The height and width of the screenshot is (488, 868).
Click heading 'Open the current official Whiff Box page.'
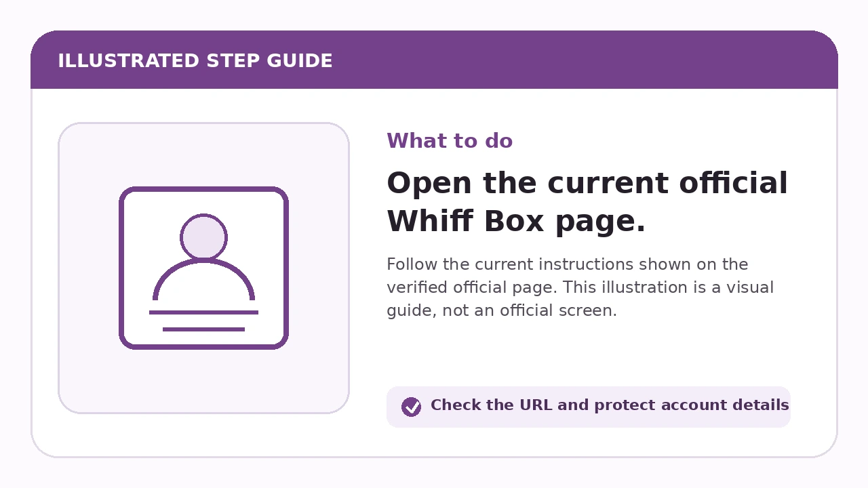pyautogui.click(x=587, y=202)
